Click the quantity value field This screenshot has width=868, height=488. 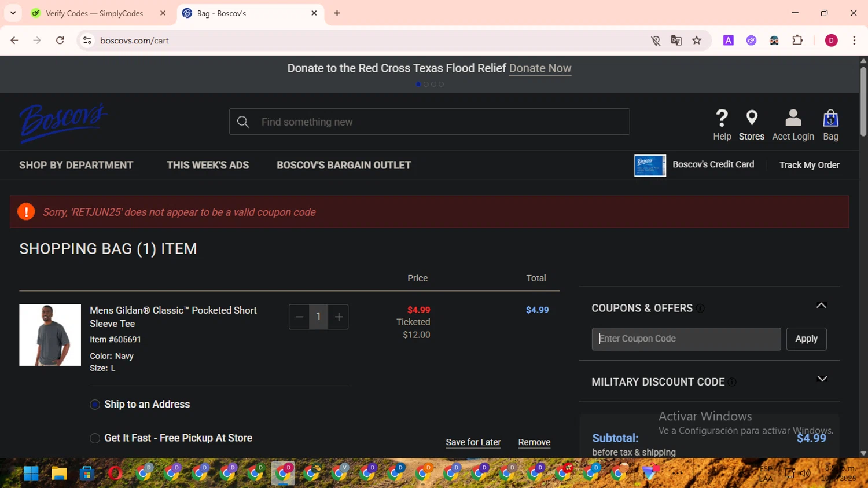click(x=318, y=317)
